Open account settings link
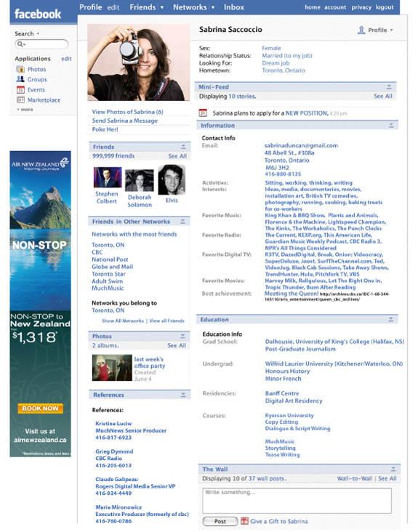 pos(335,7)
